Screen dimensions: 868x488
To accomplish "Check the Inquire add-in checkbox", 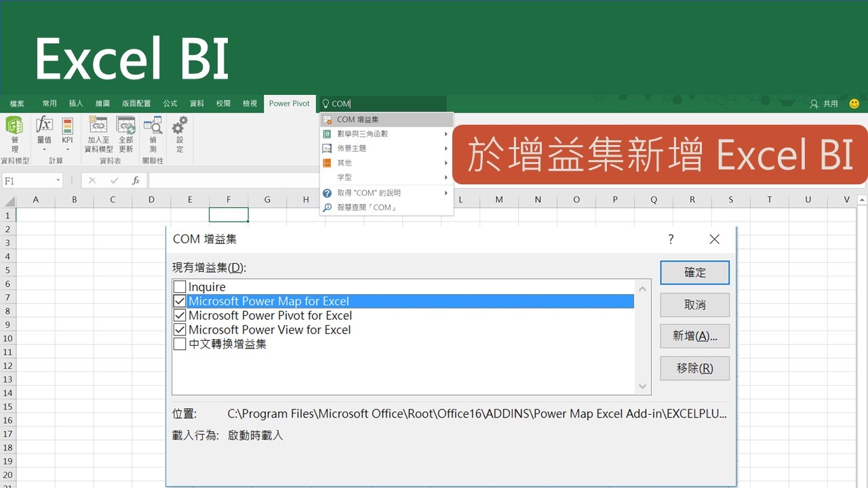I will (180, 287).
